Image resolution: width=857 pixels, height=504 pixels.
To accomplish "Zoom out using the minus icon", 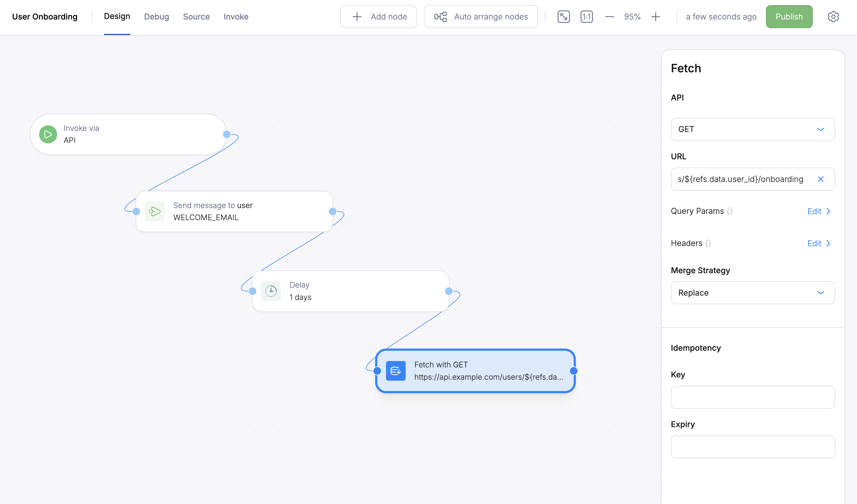I will click(x=609, y=16).
